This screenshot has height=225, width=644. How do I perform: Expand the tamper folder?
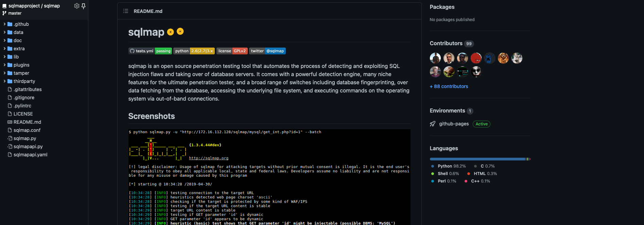click(21, 73)
